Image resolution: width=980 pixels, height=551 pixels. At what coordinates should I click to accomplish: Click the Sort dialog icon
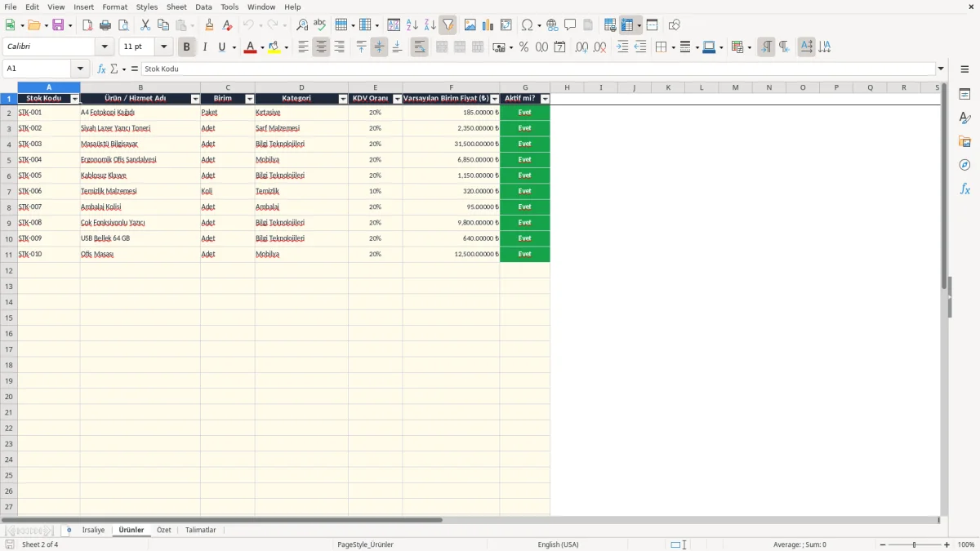(x=394, y=25)
